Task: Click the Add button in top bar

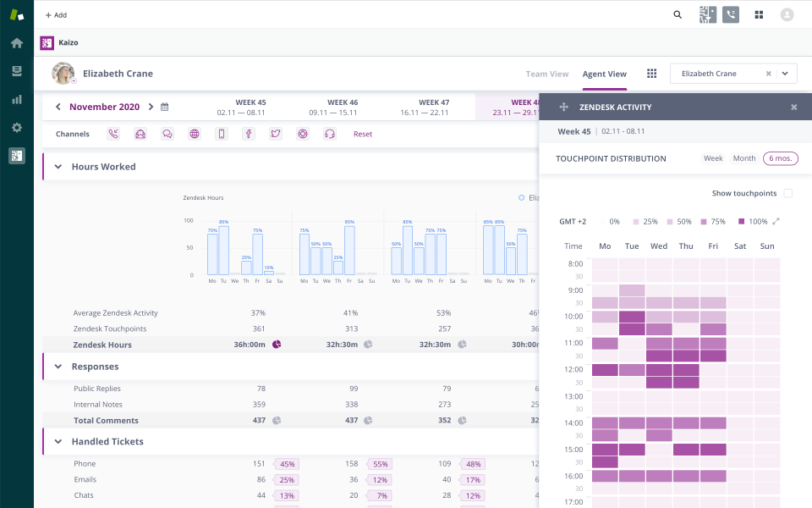Action: [56, 14]
